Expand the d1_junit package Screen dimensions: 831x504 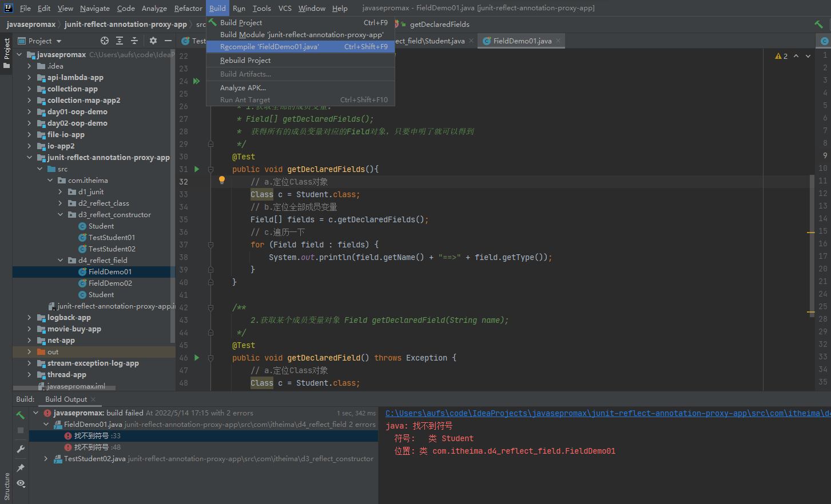(x=61, y=192)
